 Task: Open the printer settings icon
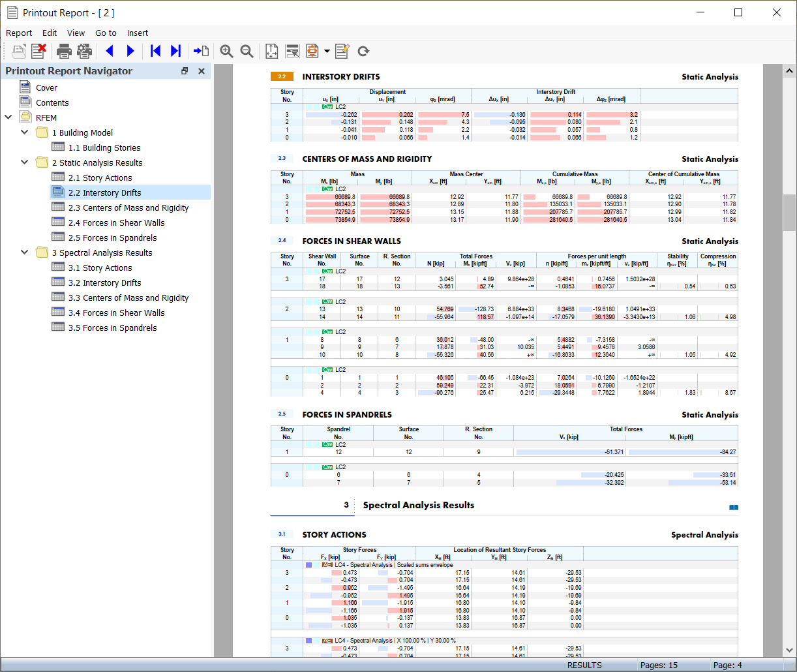(84, 51)
